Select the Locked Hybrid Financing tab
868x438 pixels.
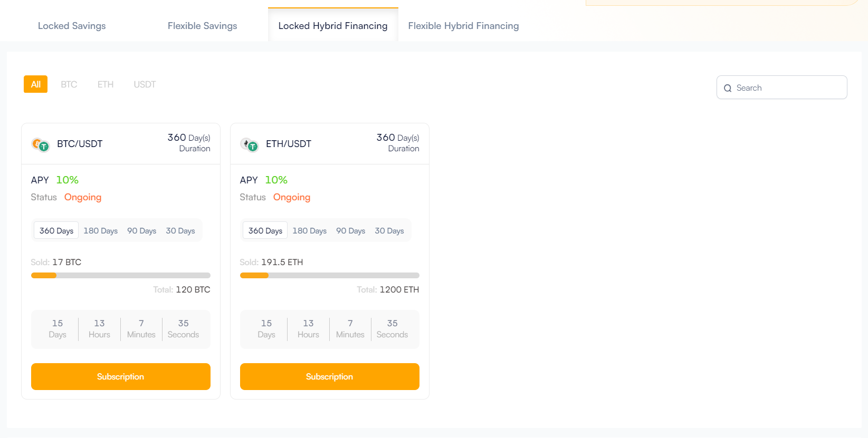(x=333, y=26)
